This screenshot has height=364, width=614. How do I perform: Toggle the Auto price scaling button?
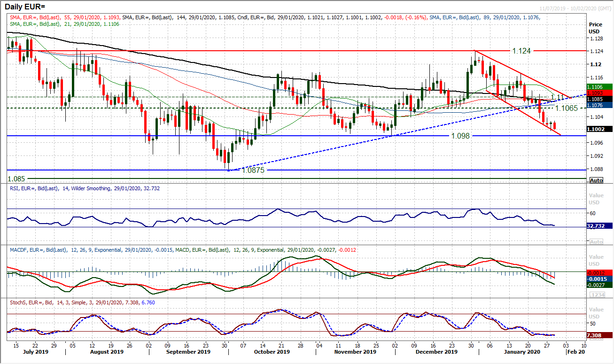596,180
